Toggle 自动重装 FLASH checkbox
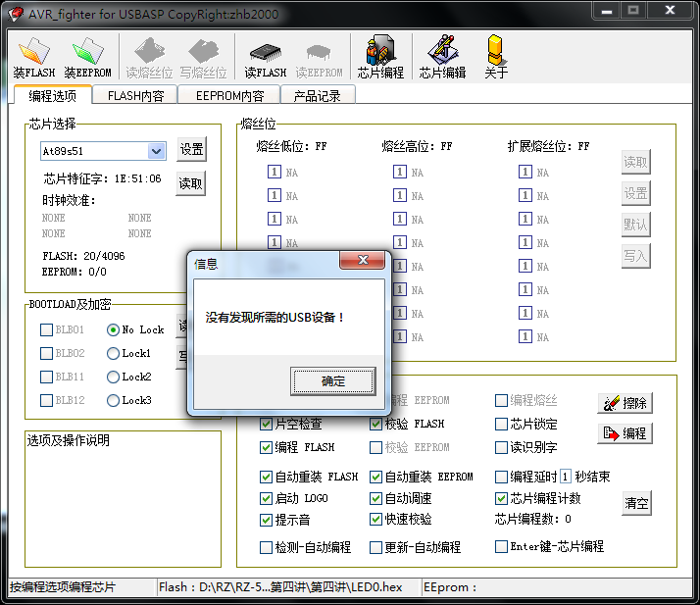This screenshot has width=700, height=605. point(266,477)
